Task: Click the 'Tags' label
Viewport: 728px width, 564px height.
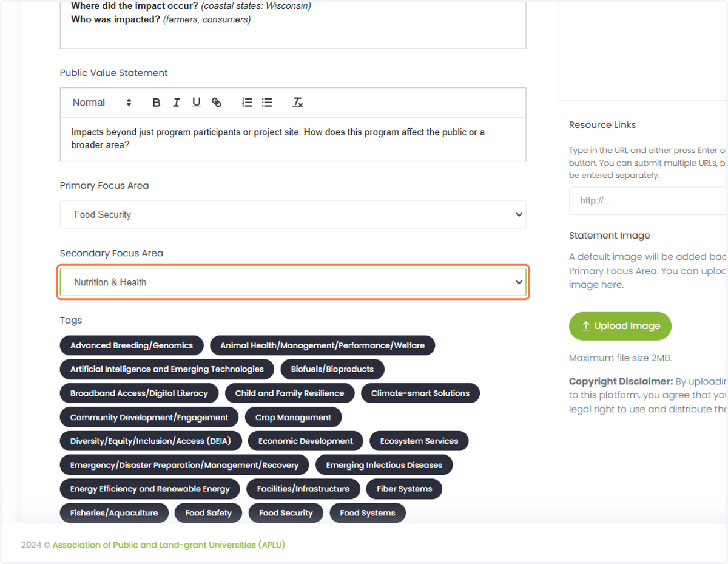Action: (71, 321)
